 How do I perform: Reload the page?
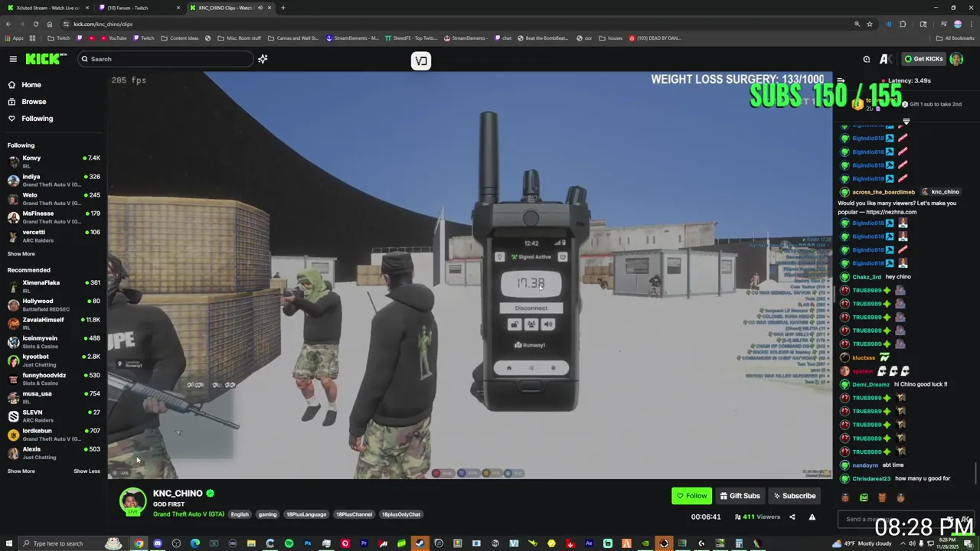tap(35, 24)
